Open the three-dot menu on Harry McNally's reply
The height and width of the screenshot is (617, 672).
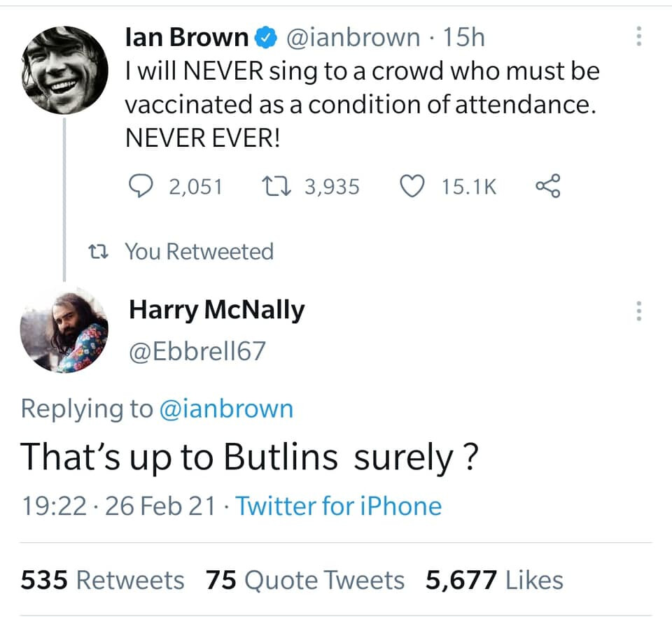[638, 311]
